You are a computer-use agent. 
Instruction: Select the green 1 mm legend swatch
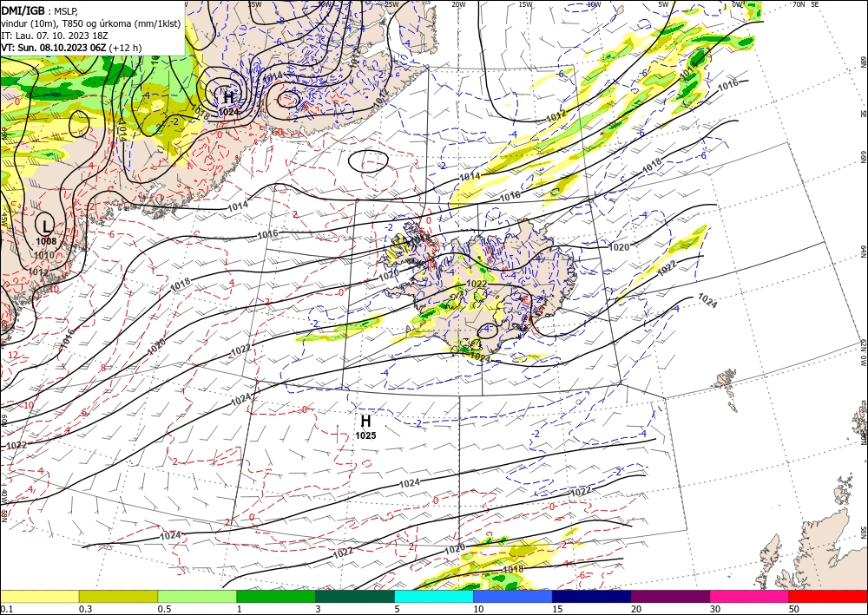click(276, 596)
